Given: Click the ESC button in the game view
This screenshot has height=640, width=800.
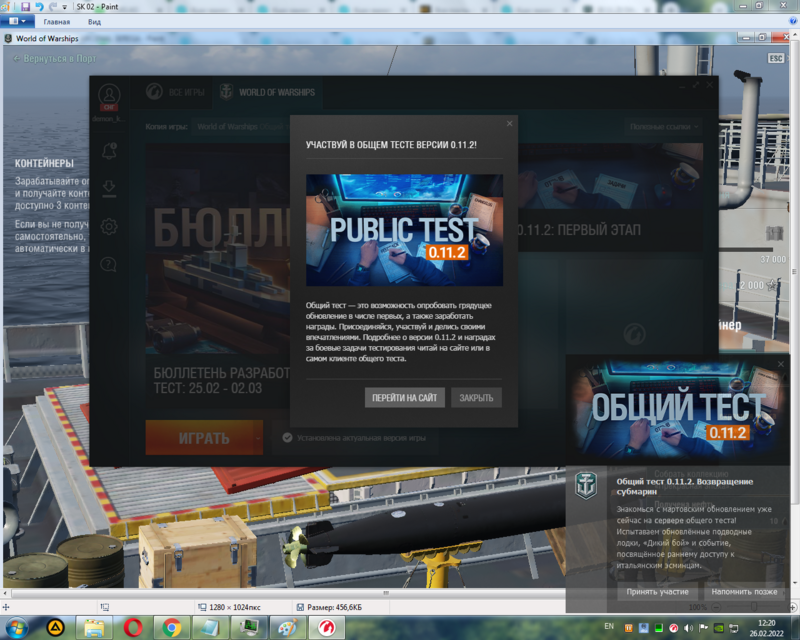Looking at the screenshot, I should [776, 58].
